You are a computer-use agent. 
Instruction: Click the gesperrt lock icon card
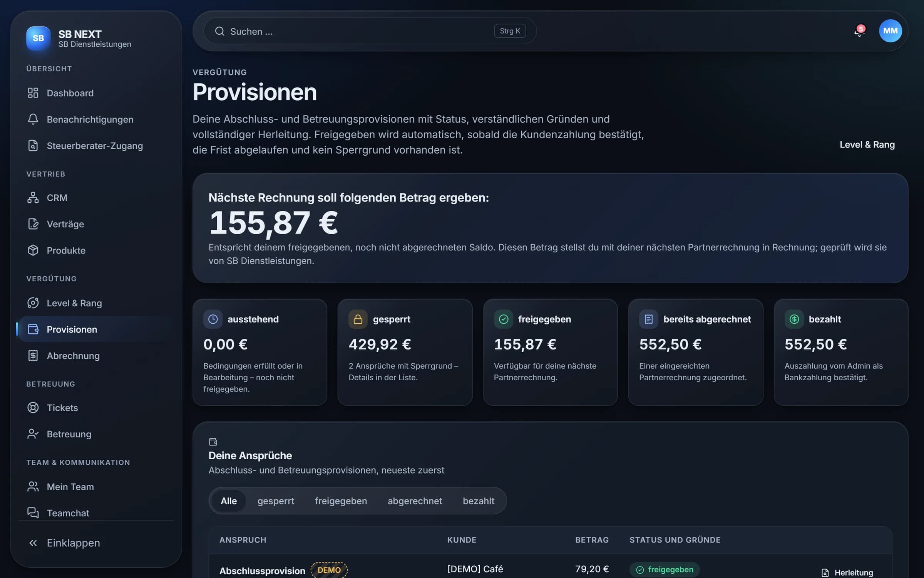(358, 319)
